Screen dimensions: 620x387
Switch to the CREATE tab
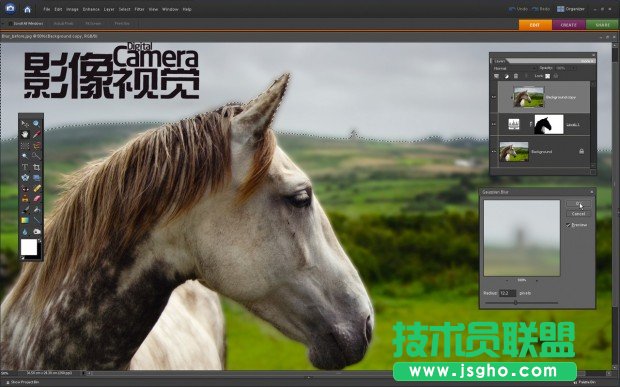[569, 25]
